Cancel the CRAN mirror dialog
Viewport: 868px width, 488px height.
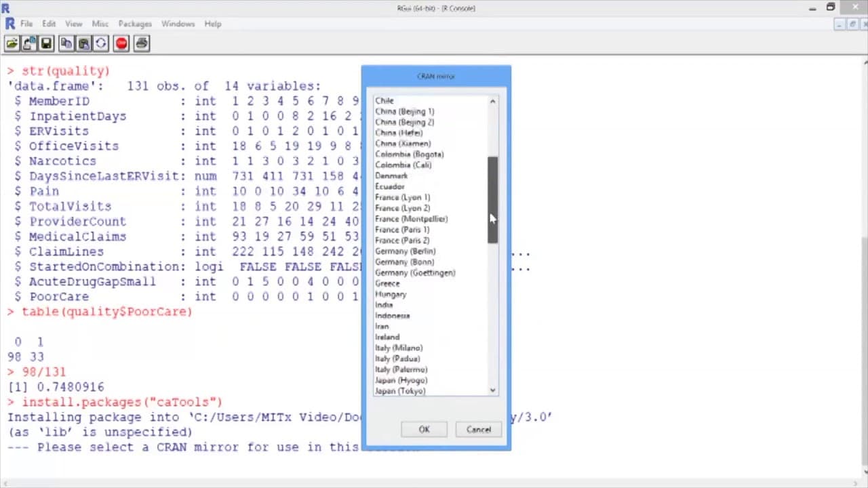(x=479, y=429)
